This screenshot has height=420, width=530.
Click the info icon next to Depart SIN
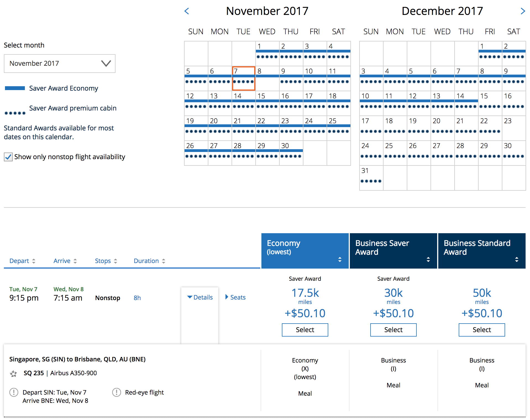pyautogui.click(x=14, y=392)
